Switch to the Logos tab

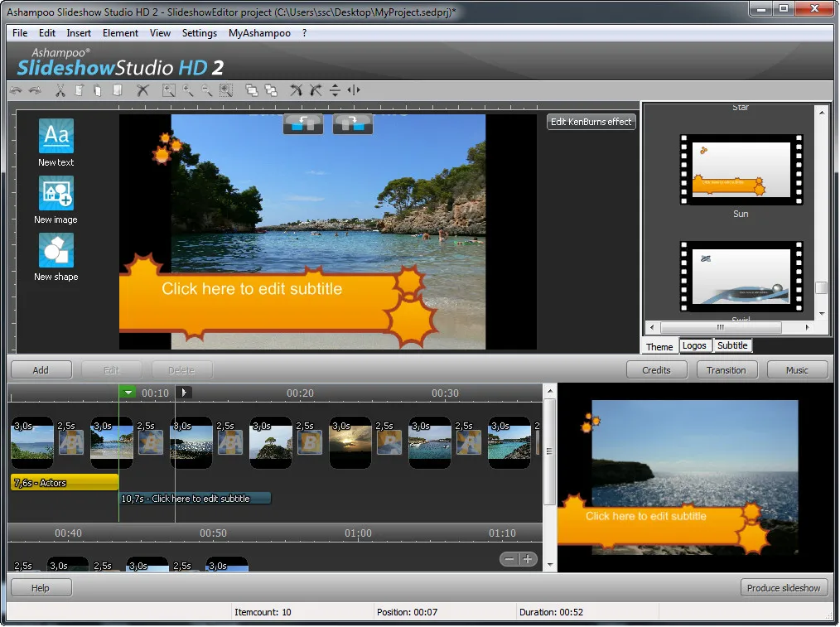[x=694, y=346]
